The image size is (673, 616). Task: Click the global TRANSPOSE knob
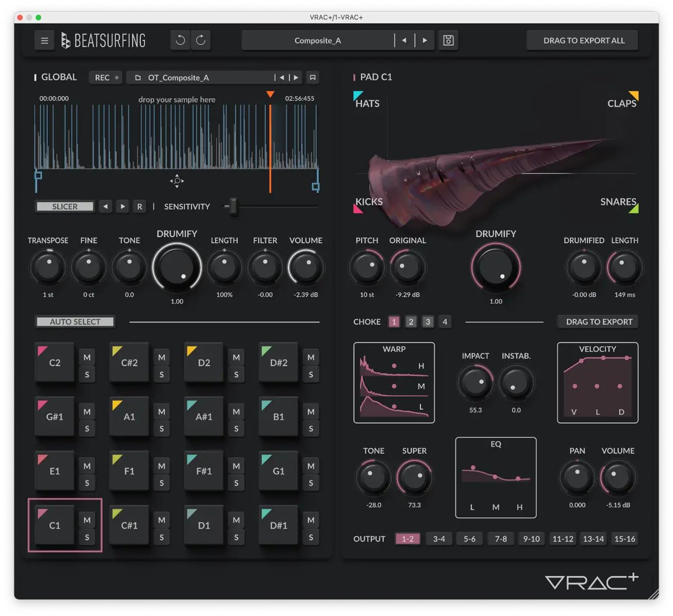pos(48,267)
